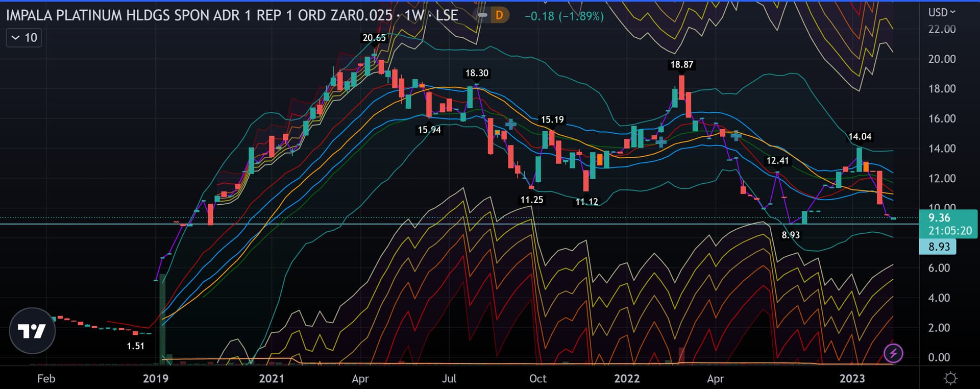Click the 18.87 peak price marker
This screenshot has width=980, height=389.
tap(681, 65)
